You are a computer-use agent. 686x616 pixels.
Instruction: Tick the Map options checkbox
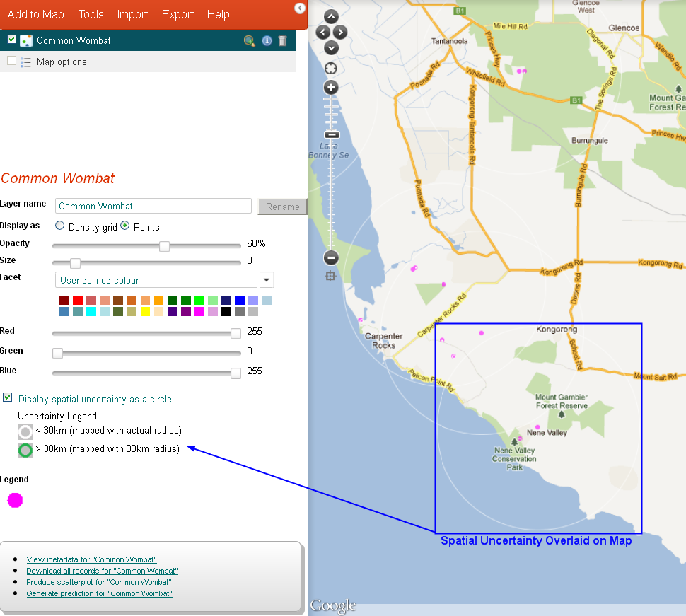pyautogui.click(x=11, y=61)
